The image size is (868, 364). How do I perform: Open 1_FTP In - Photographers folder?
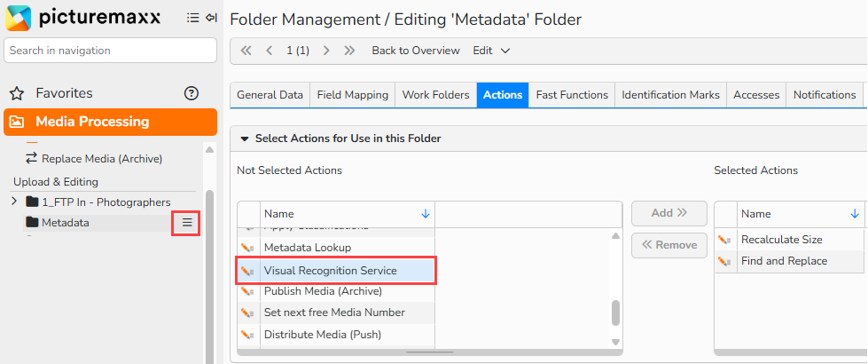(x=106, y=202)
